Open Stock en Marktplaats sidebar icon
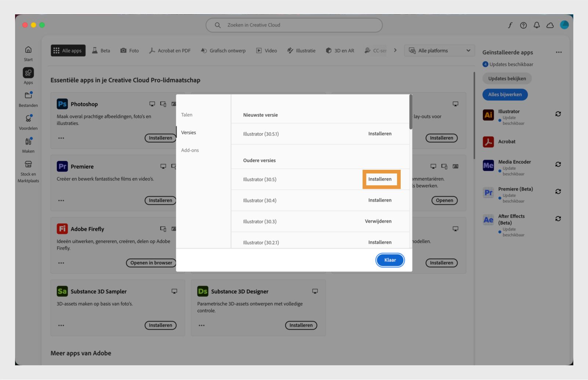 click(x=28, y=164)
